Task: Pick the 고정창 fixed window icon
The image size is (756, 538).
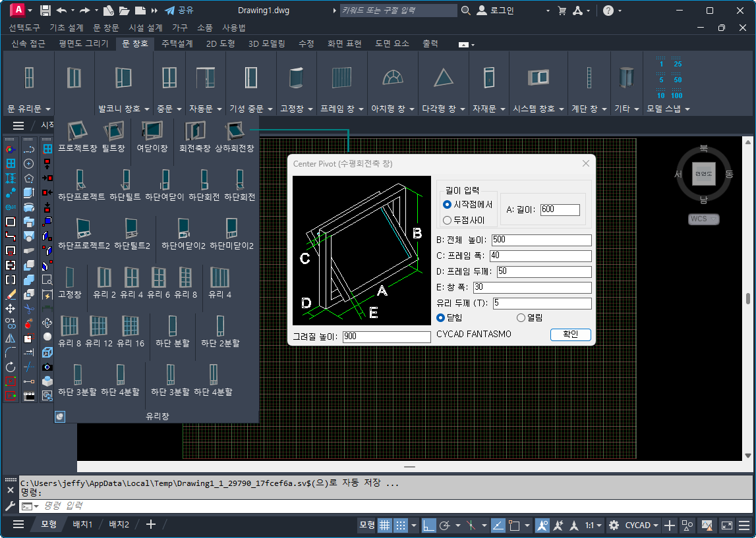Action: point(70,278)
